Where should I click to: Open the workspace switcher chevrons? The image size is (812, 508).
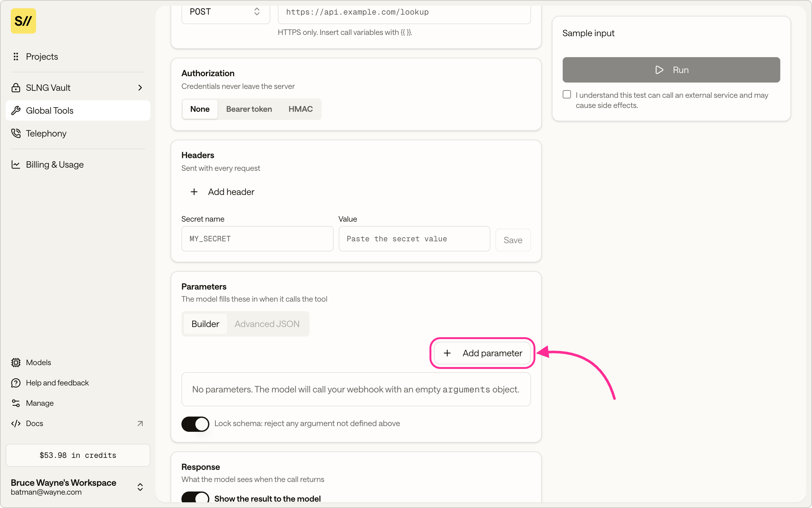point(140,487)
